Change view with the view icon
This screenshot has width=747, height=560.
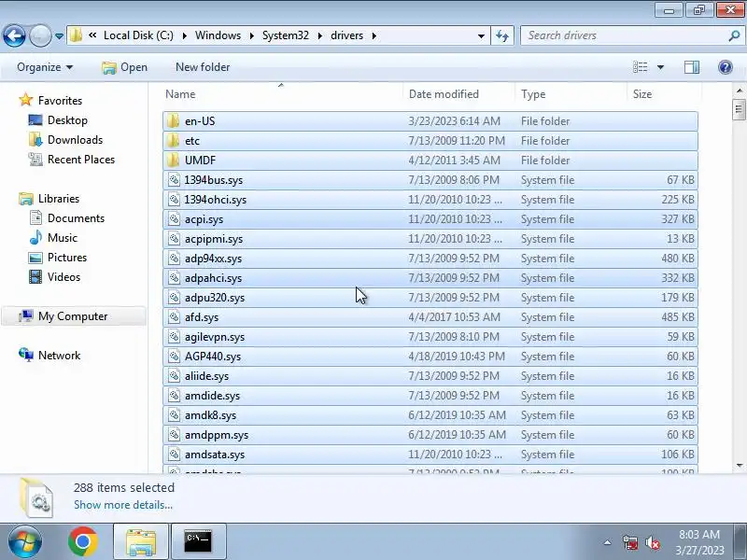(641, 67)
